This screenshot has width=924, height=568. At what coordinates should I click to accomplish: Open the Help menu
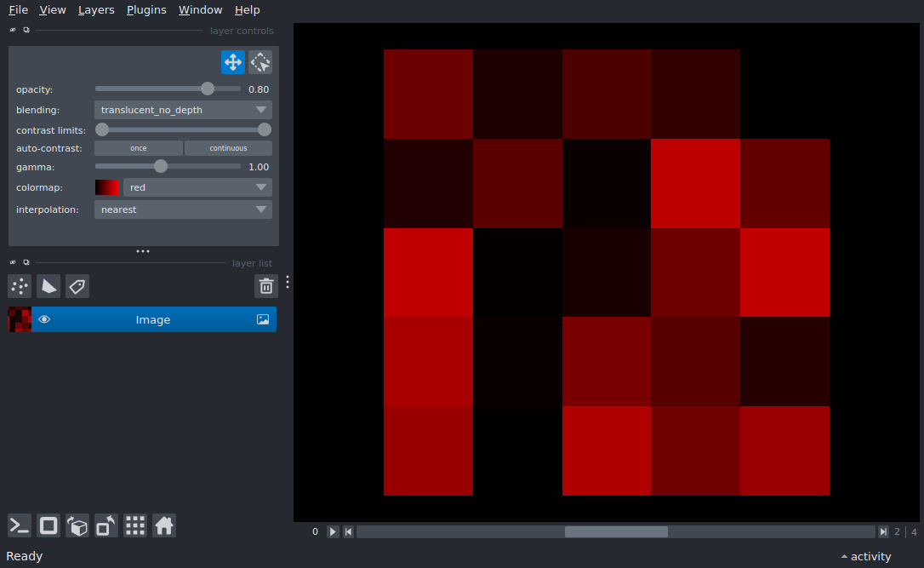pos(247,10)
